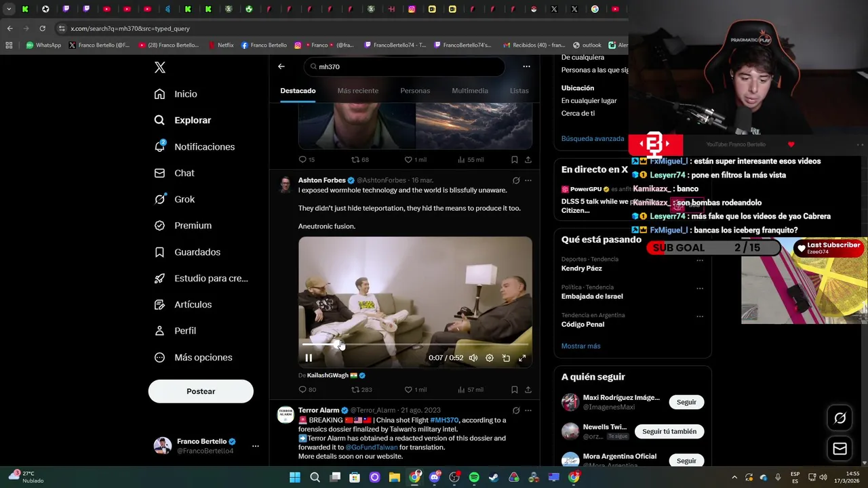Like the Ashton Forbes post

click(x=415, y=390)
